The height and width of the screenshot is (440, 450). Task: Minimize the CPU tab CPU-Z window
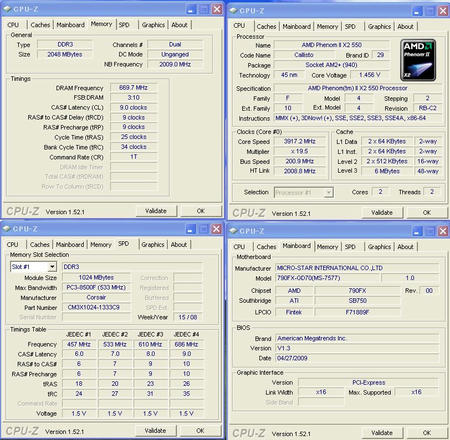pos(417,11)
